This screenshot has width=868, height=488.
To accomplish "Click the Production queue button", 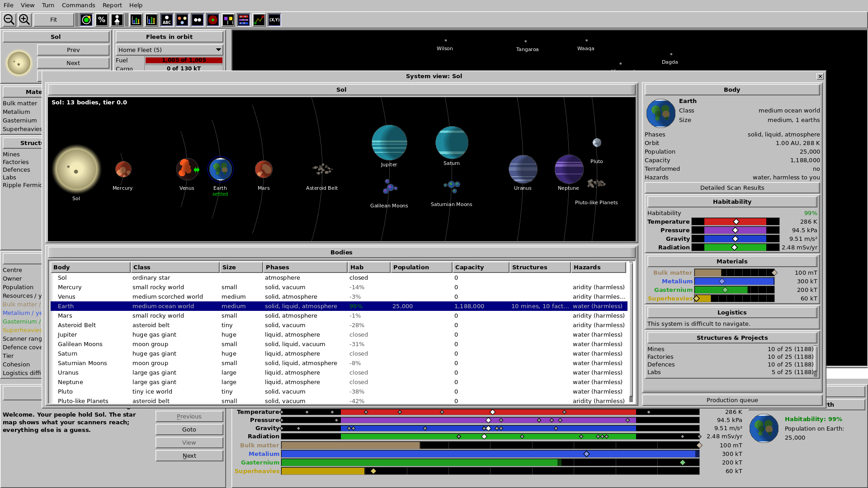I will coord(732,400).
